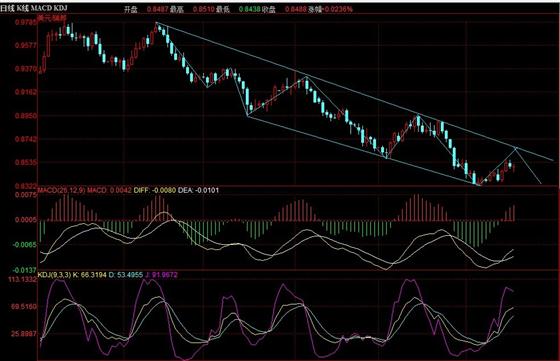Image resolution: width=560 pixels, height=361 pixels.
Task: Click the D: 53.4955 value
Action: (125, 275)
